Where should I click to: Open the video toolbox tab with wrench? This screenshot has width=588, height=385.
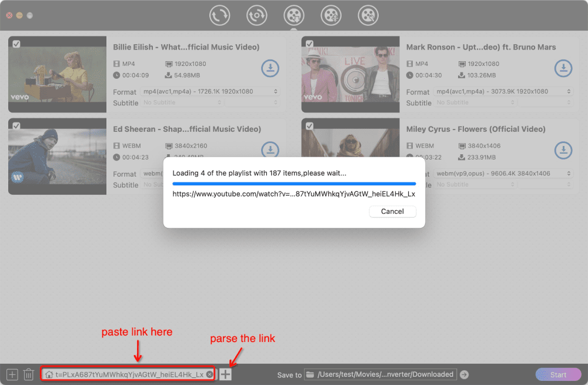pyautogui.click(x=369, y=15)
